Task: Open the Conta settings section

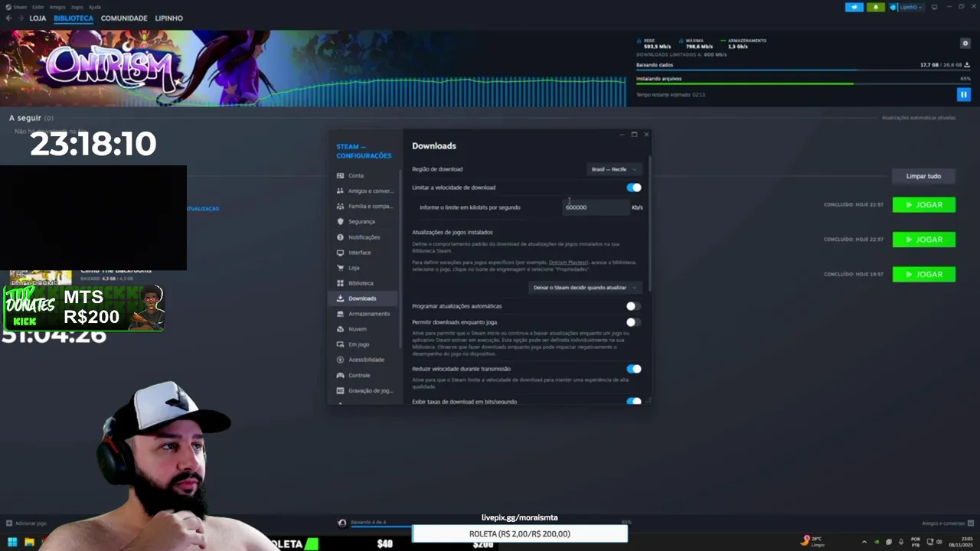Action: tap(363, 175)
